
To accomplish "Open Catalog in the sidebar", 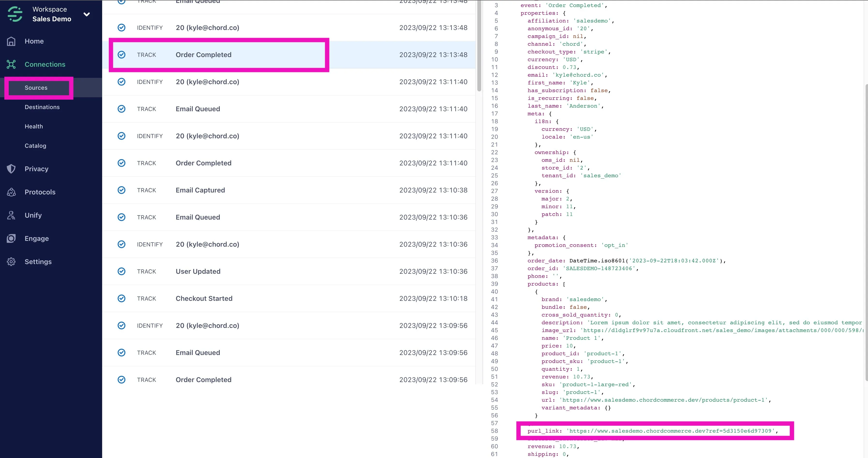I will pyautogui.click(x=35, y=146).
